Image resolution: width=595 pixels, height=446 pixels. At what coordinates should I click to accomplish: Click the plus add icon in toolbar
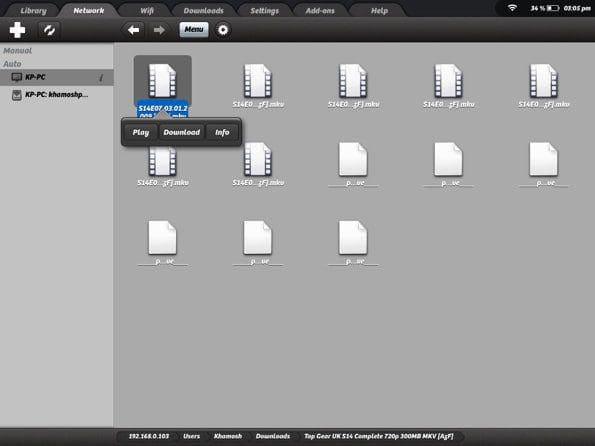click(17, 30)
